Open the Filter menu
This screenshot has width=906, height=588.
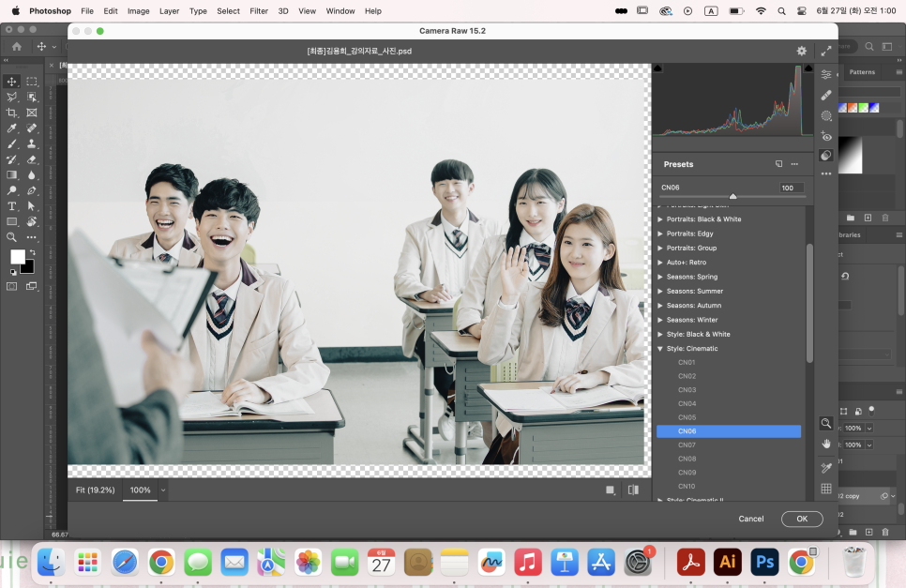(259, 11)
